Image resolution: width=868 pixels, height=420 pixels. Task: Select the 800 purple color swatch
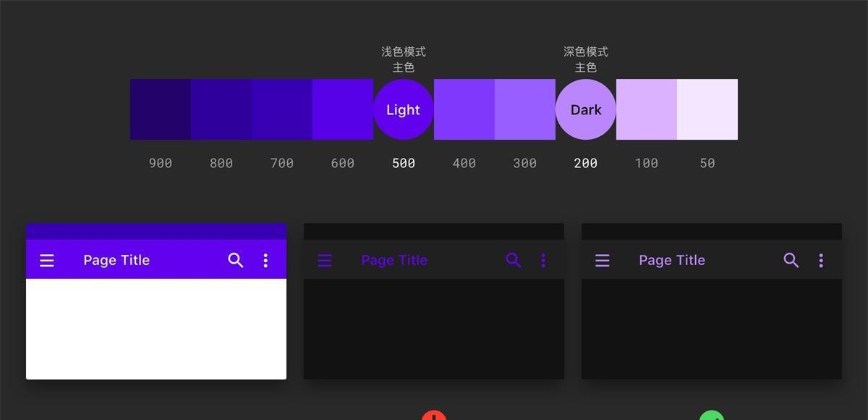click(221, 109)
